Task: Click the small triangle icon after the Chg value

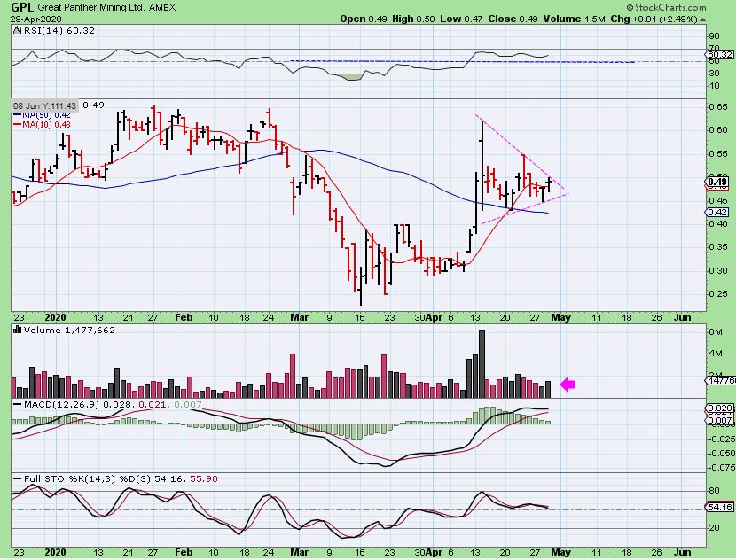Action: click(x=702, y=19)
